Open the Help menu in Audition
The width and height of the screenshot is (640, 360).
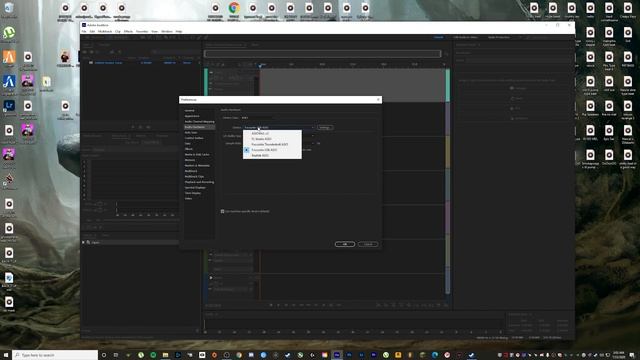179,31
